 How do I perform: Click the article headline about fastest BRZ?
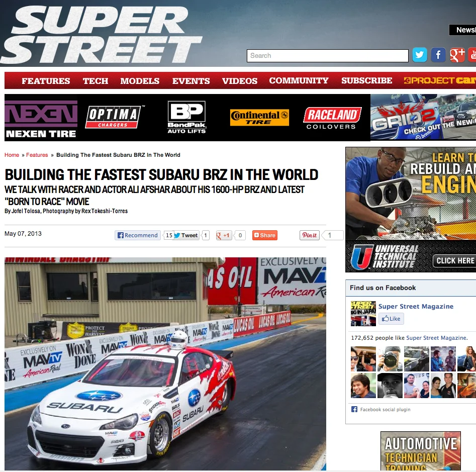(x=161, y=175)
